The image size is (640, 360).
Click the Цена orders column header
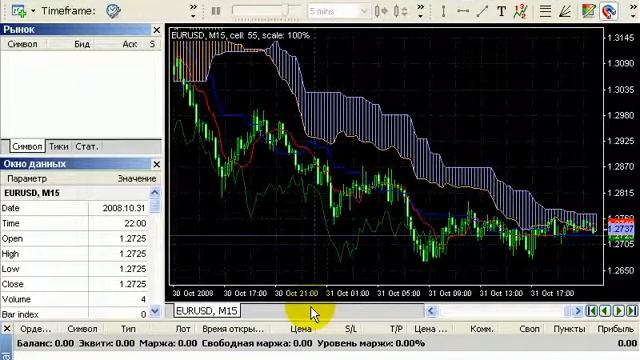click(301, 329)
